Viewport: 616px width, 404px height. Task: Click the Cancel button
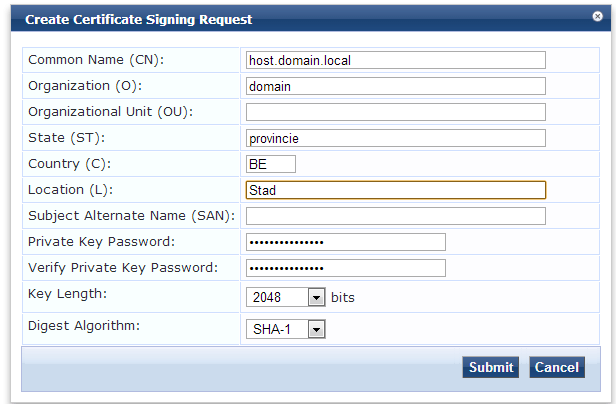tap(556, 367)
